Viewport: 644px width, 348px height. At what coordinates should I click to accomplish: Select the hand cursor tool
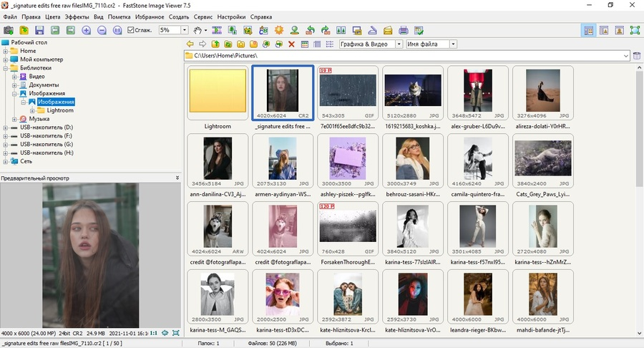(x=198, y=30)
